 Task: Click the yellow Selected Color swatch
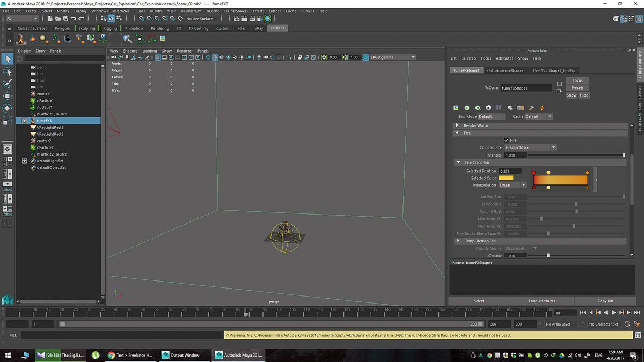click(x=506, y=178)
